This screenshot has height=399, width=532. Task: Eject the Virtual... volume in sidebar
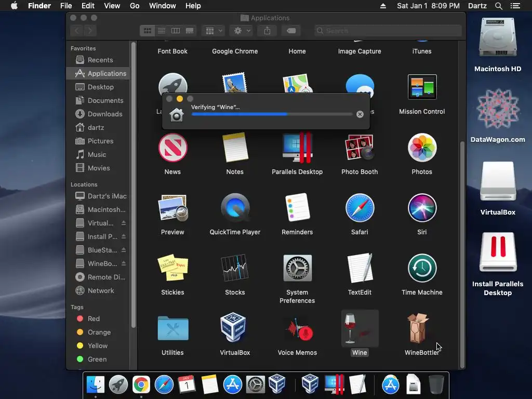[x=124, y=223]
